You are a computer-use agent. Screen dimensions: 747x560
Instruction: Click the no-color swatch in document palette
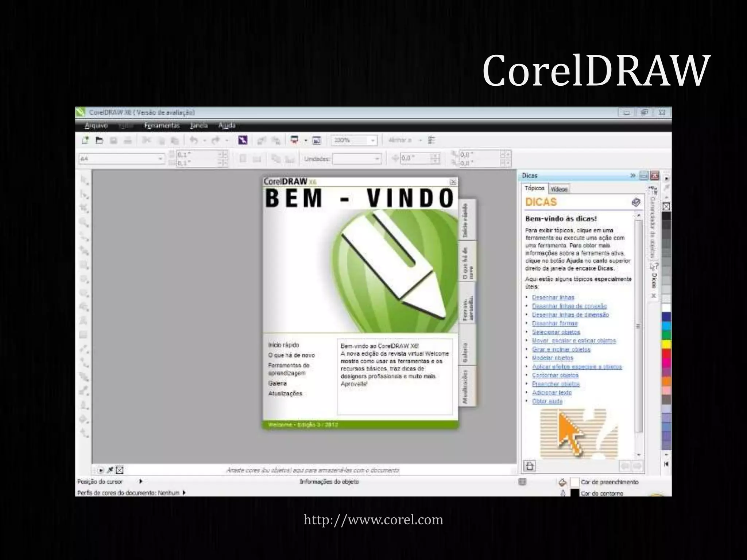pos(120,470)
